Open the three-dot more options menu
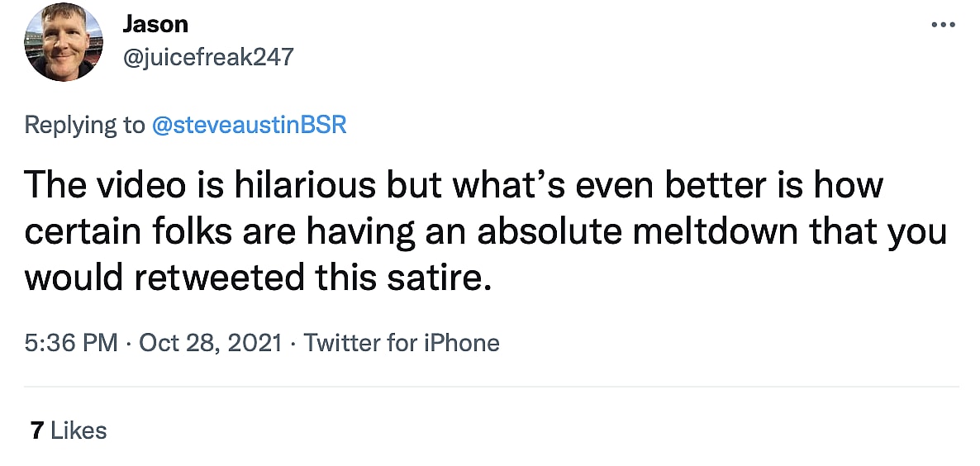This screenshot has height=466, width=980. 942,25
